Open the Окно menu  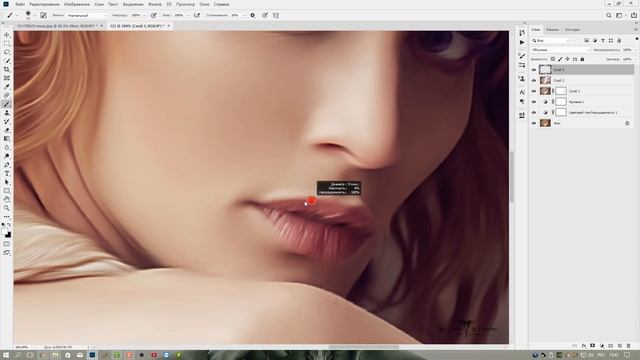point(204,4)
